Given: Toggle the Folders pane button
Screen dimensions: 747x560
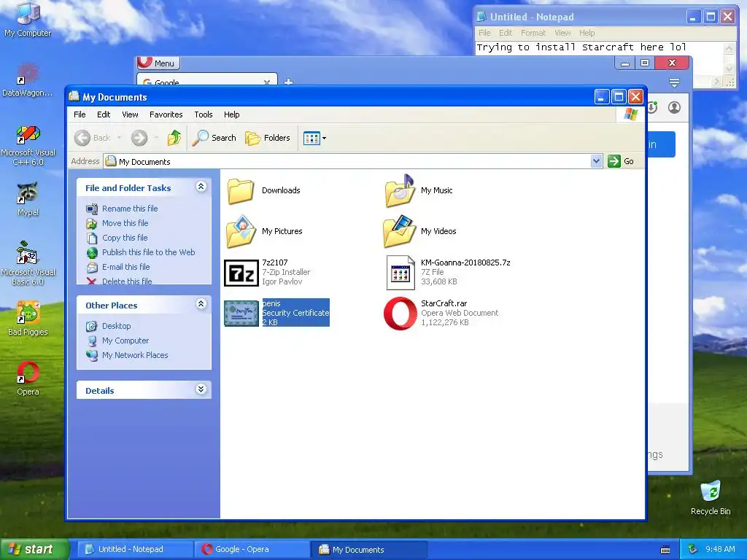Looking at the screenshot, I should point(267,138).
